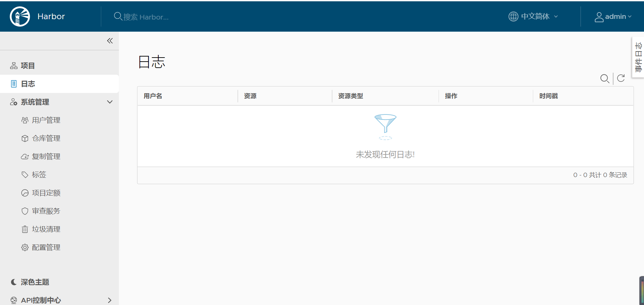Click the 未发现任何日志! message
644x305 pixels.
[x=385, y=155]
